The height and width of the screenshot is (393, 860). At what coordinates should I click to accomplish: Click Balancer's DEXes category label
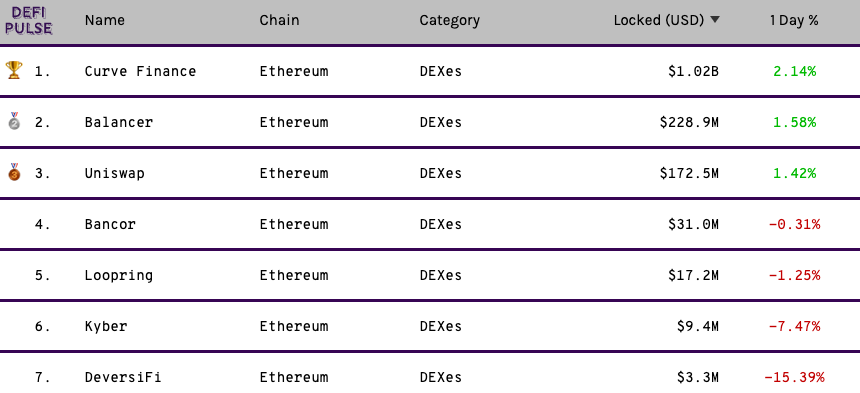(441, 122)
